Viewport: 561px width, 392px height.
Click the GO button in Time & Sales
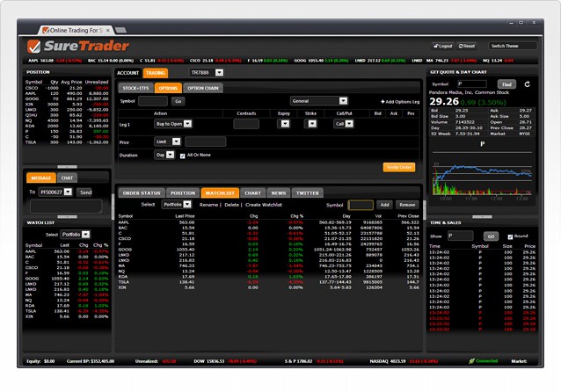pyautogui.click(x=491, y=236)
